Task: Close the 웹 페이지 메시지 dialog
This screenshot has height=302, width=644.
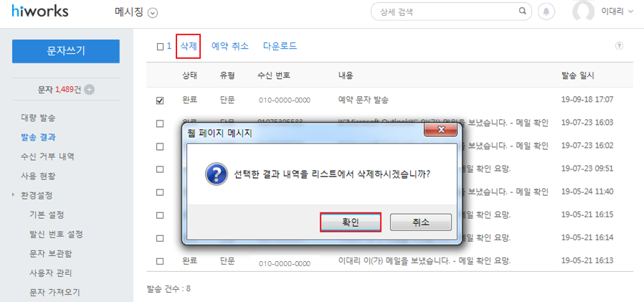Action: (x=441, y=130)
